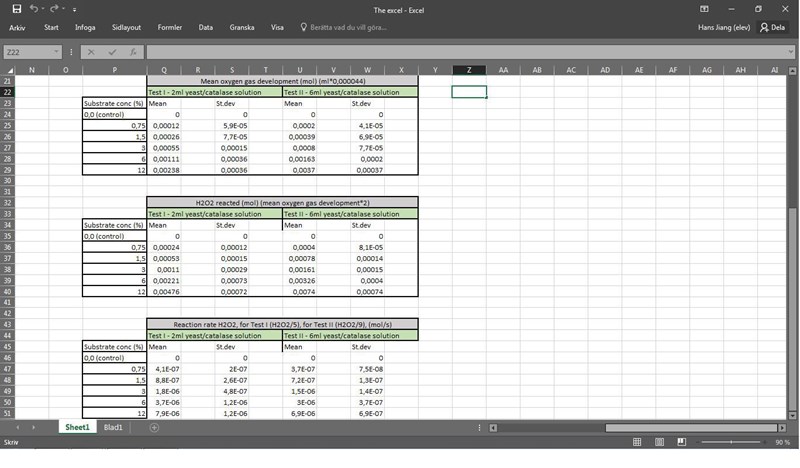Click the Undo arrow icon
Image resolution: width=800 pixels, height=468 pixels.
(33, 9)
